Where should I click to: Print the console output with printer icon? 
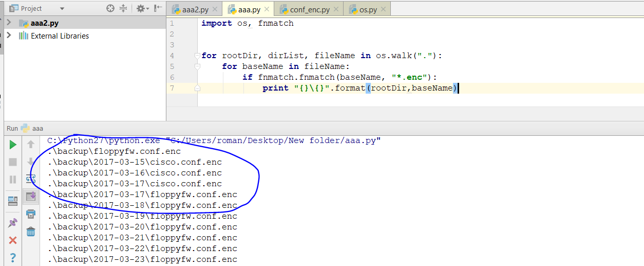31,214
